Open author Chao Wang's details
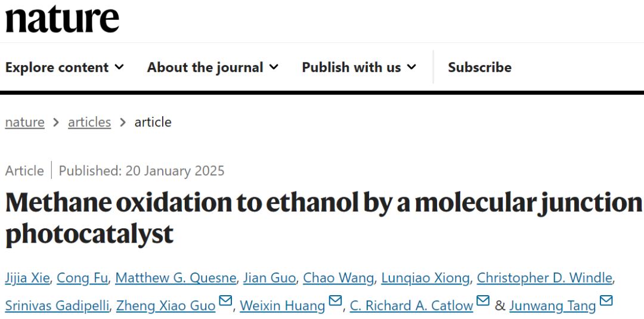The height and width of the screenshot is (319, 644). tap(339, 278)
